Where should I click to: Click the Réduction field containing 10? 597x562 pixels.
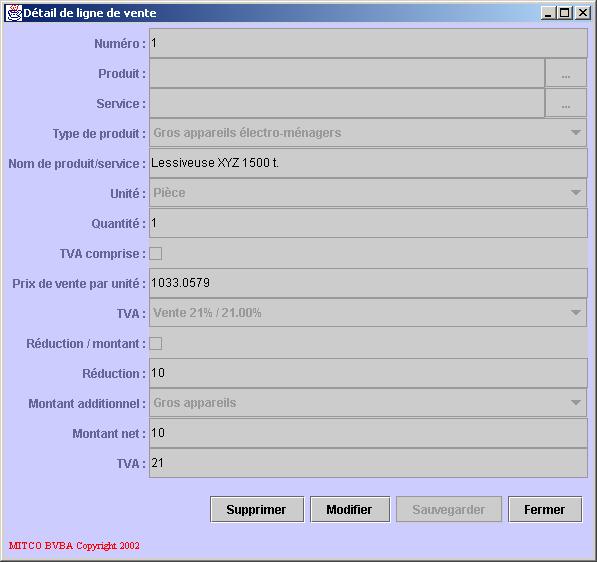pos(368,373)
